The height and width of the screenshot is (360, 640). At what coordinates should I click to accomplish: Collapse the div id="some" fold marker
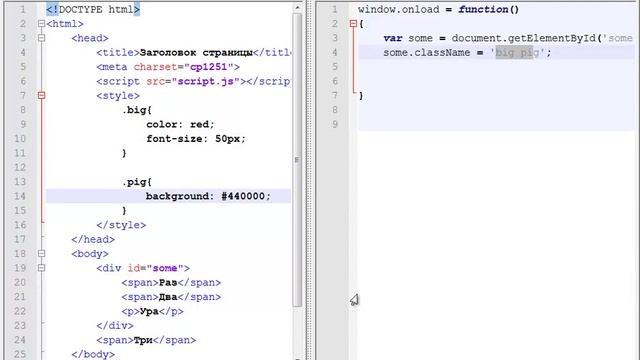click(x=41, y=268)
